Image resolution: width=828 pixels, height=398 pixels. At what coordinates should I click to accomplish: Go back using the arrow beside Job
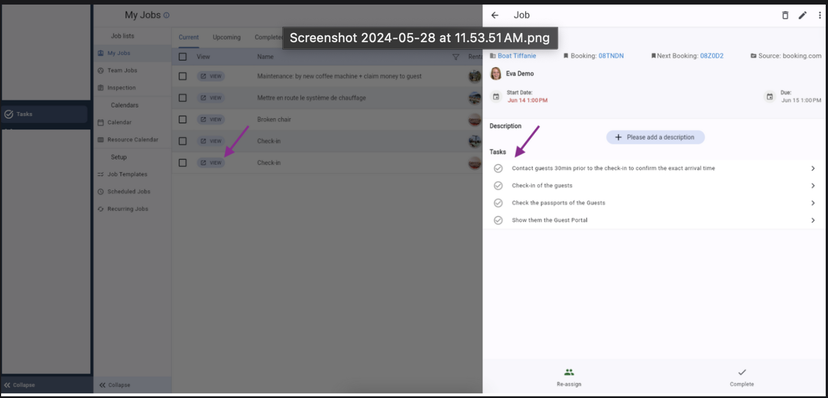tap(494, 15)
